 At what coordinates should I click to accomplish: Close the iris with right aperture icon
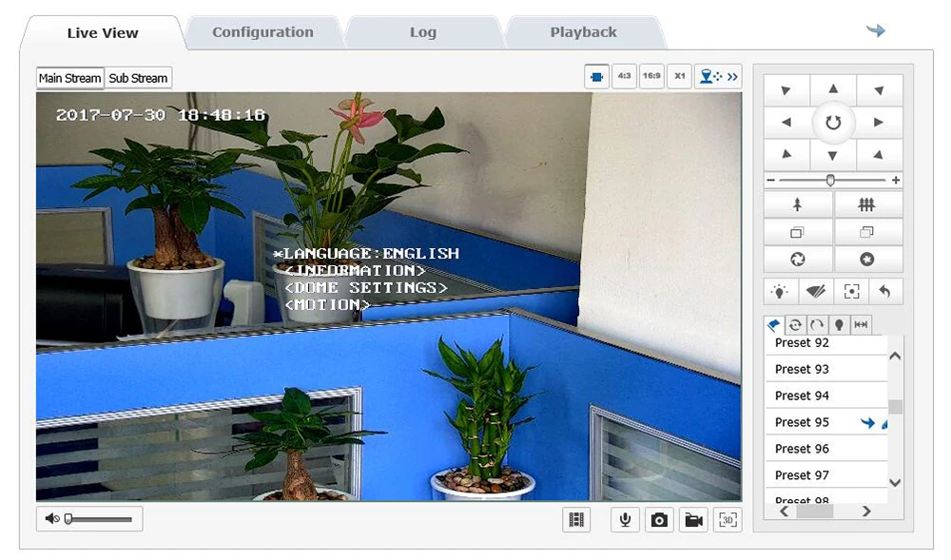point(867,260)
